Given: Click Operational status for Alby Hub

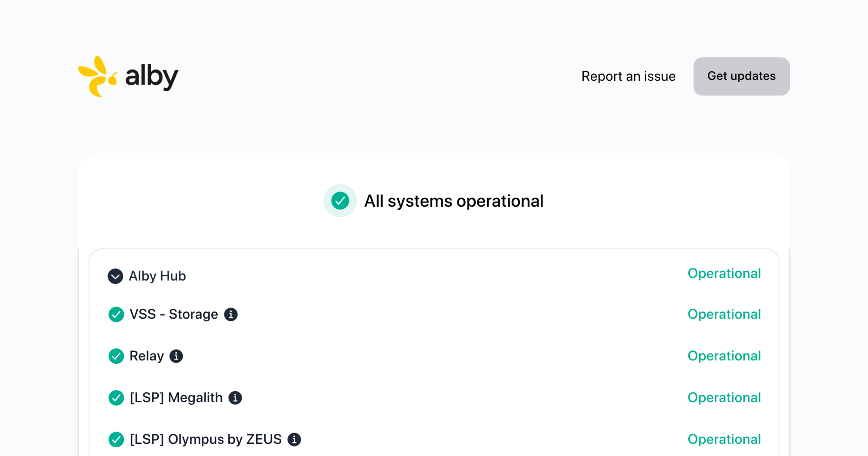Looking at the screenshot, I should (724, 274).
